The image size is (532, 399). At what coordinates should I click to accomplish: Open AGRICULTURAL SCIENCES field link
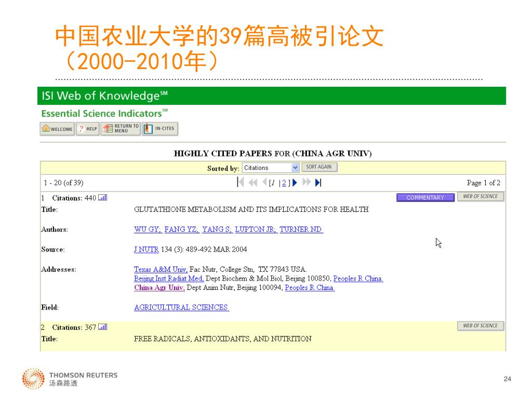(181, 308)
